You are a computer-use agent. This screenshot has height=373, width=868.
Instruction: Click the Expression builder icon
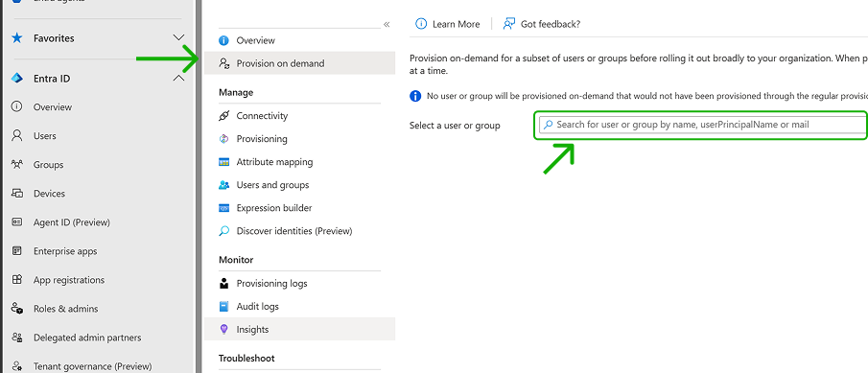223,208
